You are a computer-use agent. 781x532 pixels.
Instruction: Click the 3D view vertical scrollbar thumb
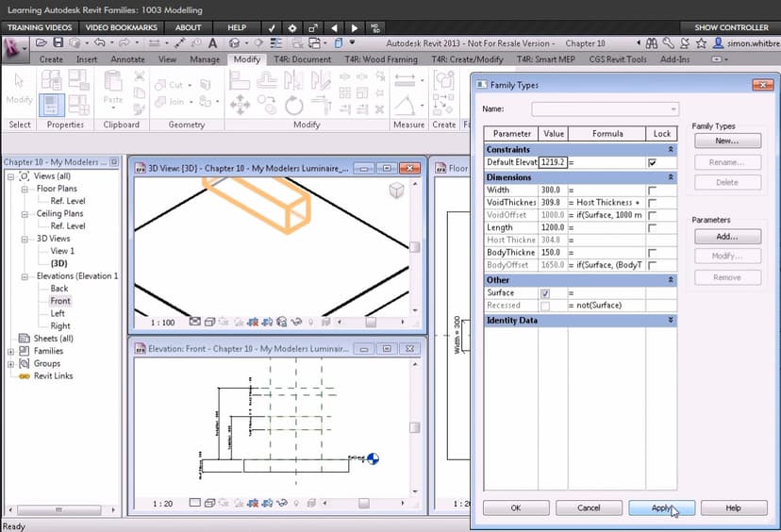[x=414, y=247]
